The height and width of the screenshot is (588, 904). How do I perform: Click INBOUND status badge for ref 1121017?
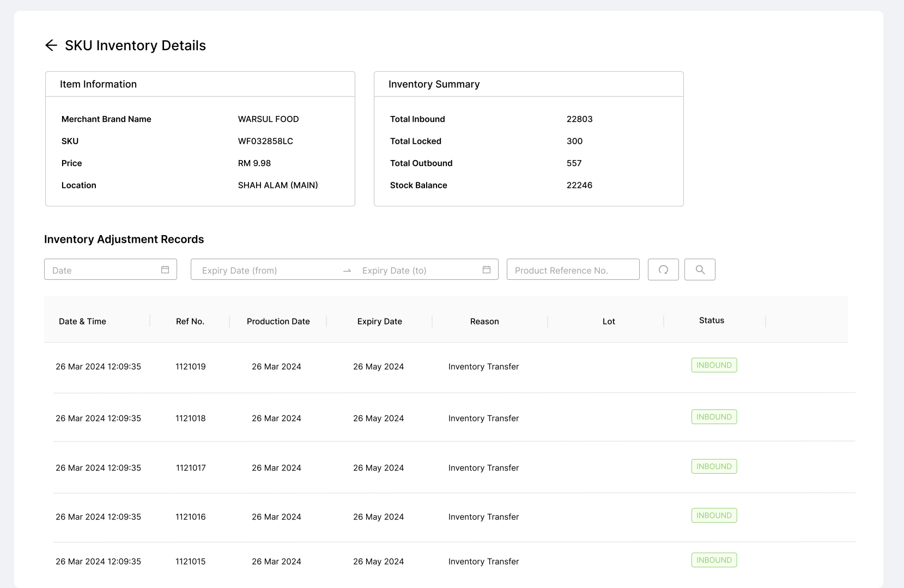[x=714, y=467]
